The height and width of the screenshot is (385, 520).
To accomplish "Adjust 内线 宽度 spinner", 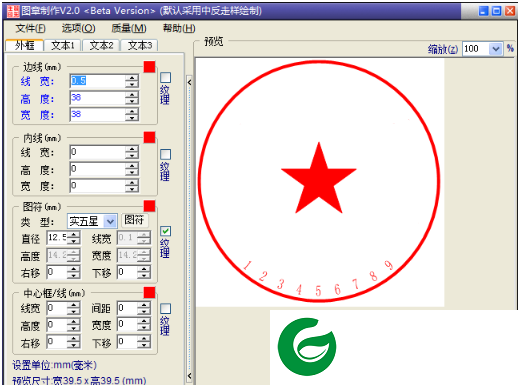I will (132, 186).
